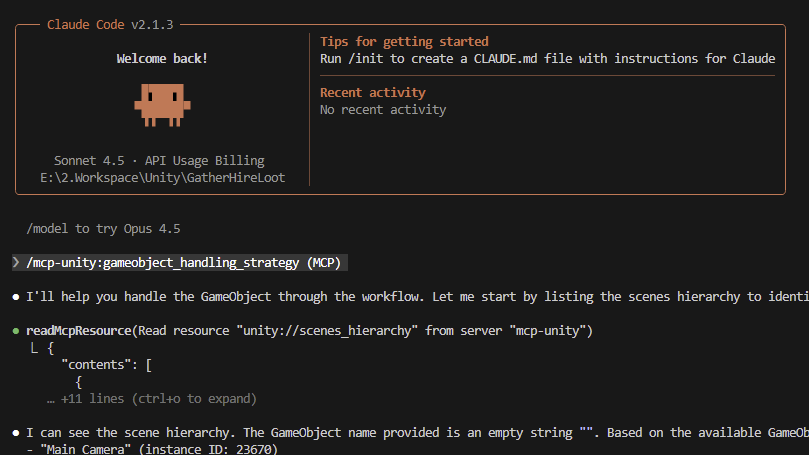Click the "Tips for getting started" heading
Image resolution: width=809 pixels, height=455 pixels.
(404, 42)
